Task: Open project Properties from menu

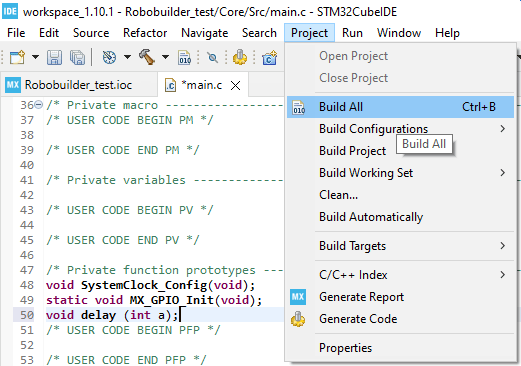Action: coord(400,348)
